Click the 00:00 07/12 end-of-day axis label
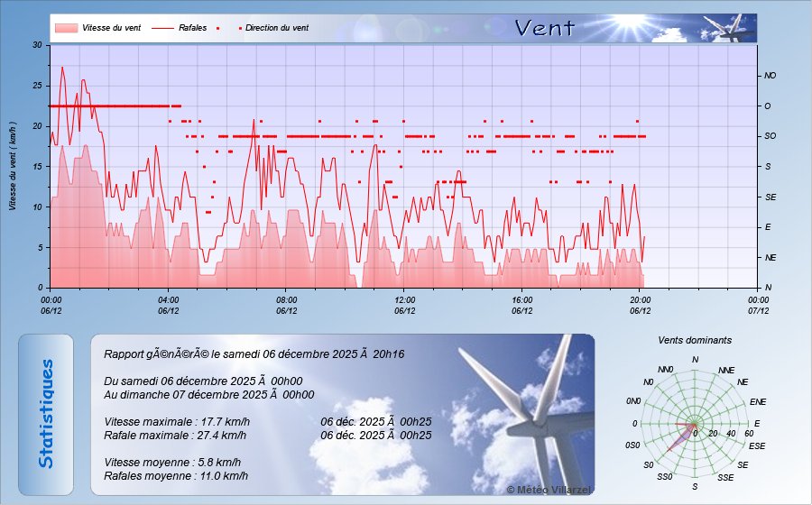The height and width of the screenshot is (505, 812). (x=758, y=305)
